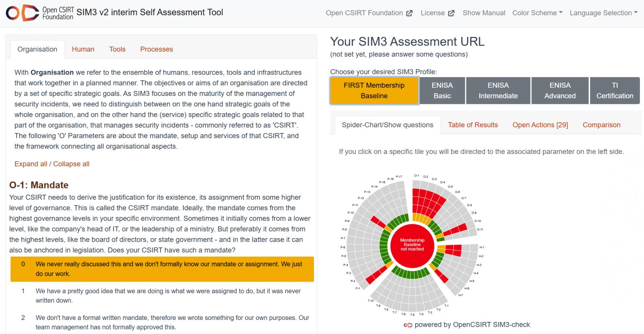The height and width of the screenshot is (334, 644).
Task: Click the Show Manual link
Action: [484, 13]
